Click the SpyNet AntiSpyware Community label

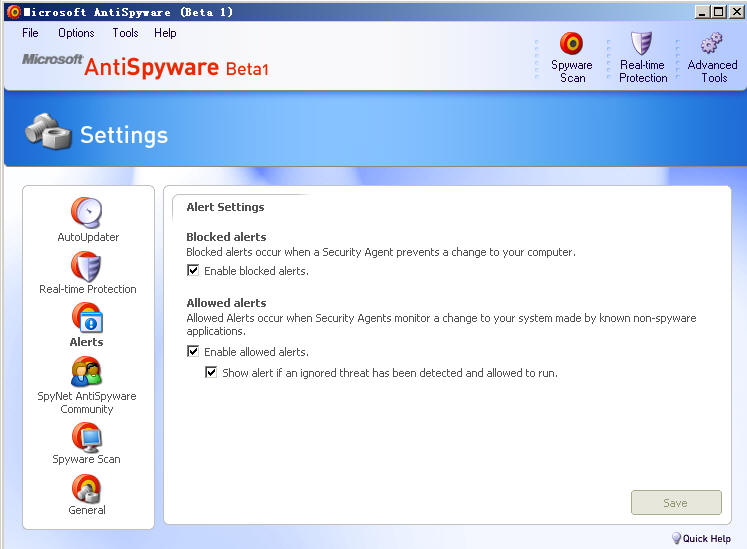pyautogui.click(x=87, y=402)
